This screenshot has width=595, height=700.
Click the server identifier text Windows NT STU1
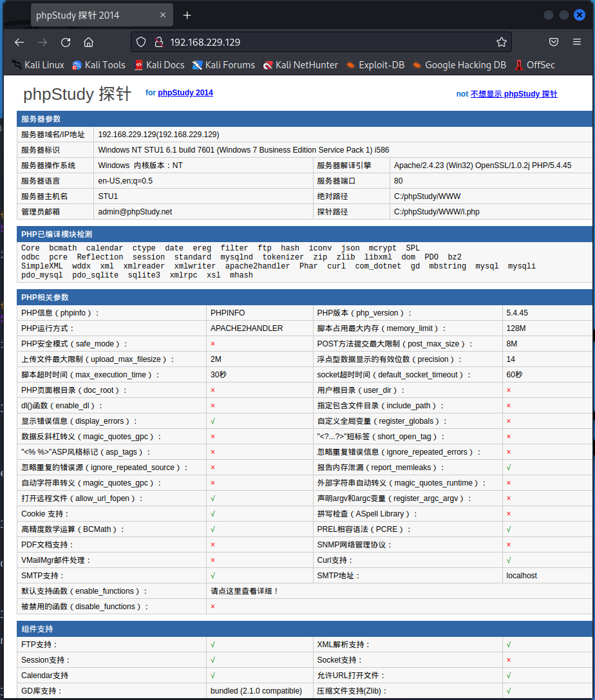[x=243, y=150]
